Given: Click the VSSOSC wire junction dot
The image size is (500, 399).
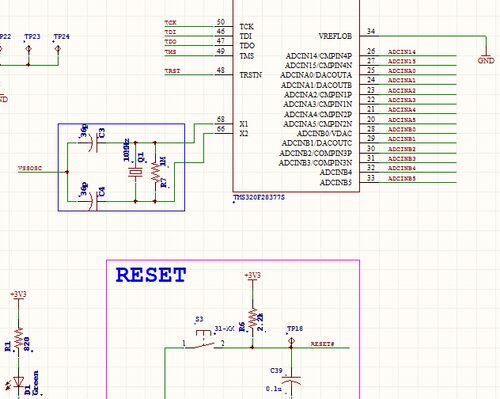Looking at the screenshot, I should pos(67,172).
